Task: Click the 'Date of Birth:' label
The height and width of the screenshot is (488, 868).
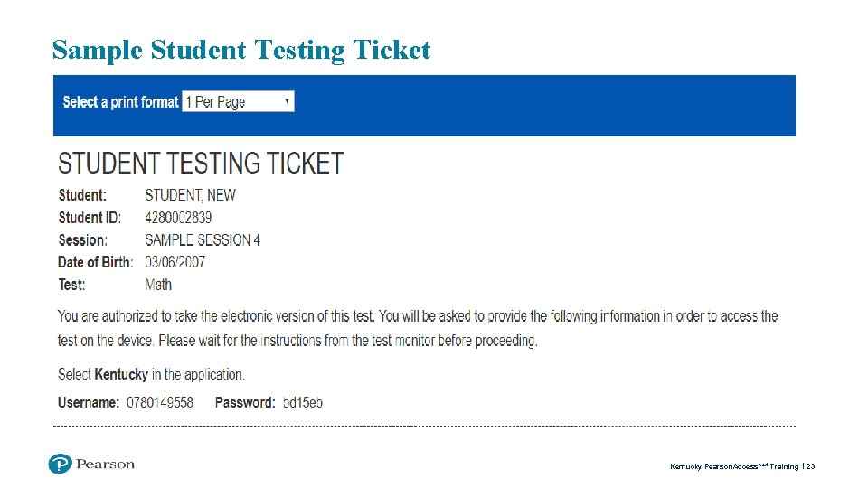Action: (95, 262)
